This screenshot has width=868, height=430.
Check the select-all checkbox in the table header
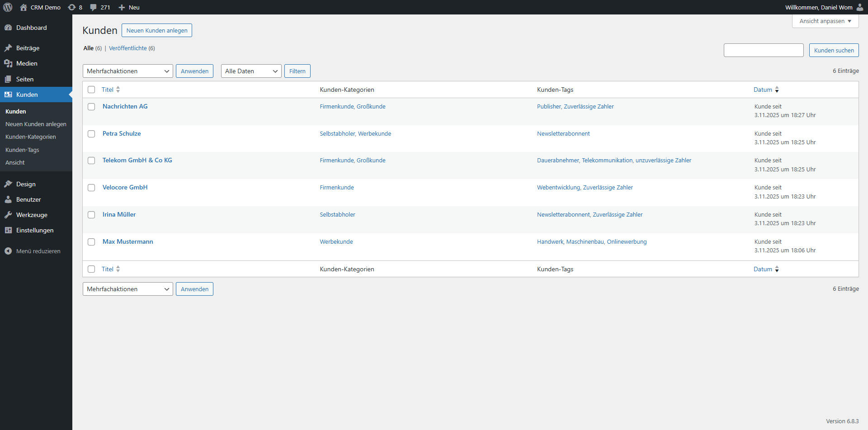[91, 90]
